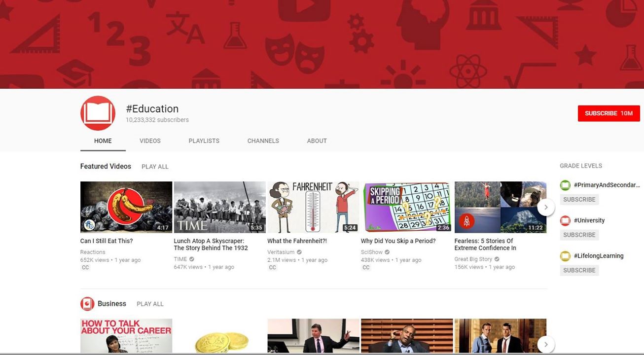The image size is (644, 355).
Task: Play all Featured Videos
Action: (155, 167)
